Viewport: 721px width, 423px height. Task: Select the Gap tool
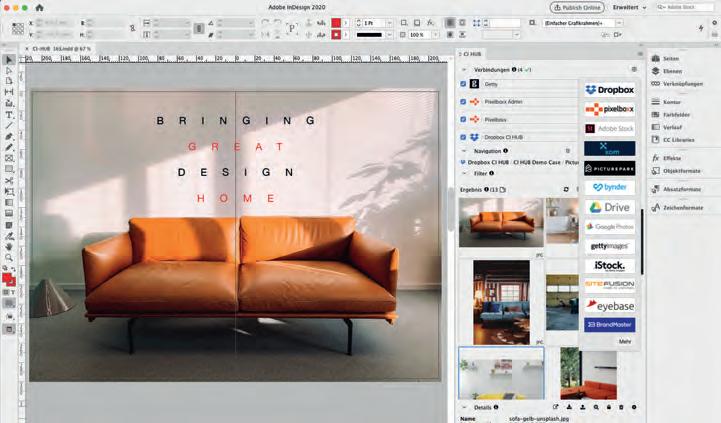coord(9,92)
